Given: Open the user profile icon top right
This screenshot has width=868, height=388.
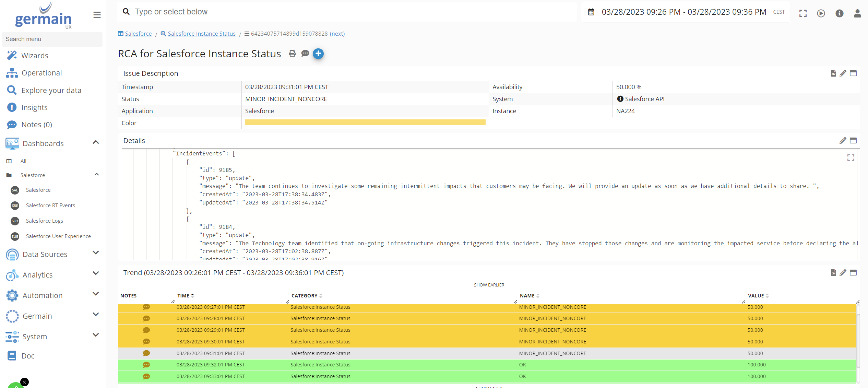Looking at the screenshot, I should coord(857,13).
